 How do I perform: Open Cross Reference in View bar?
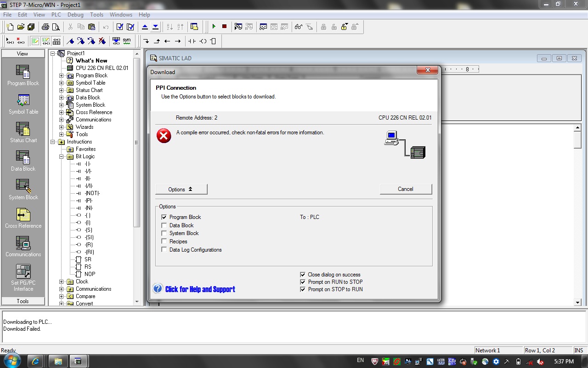(x=23, y=218)
